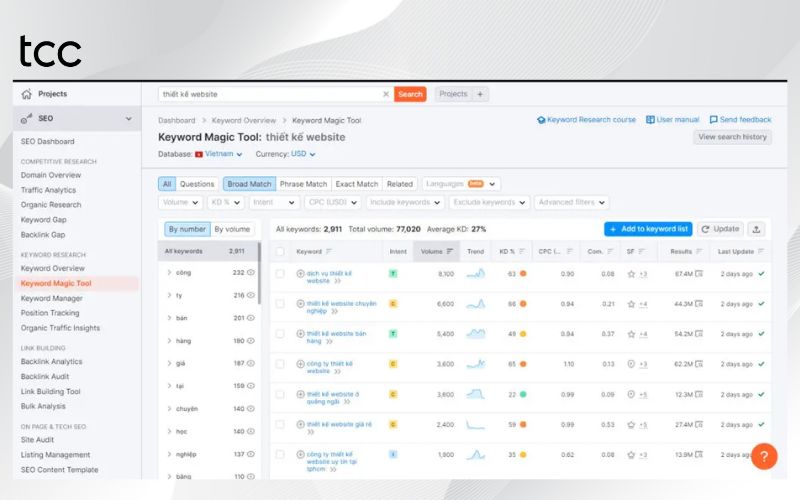Click the SERP features star in the 8,100 row
The height and width of the screenshot is (500, 800).
click(x=631, y=274)
